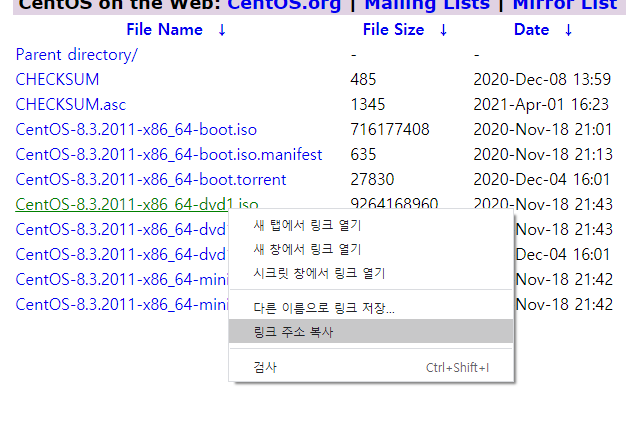
Task: Click file size value 635
Action: coord(363,155)
